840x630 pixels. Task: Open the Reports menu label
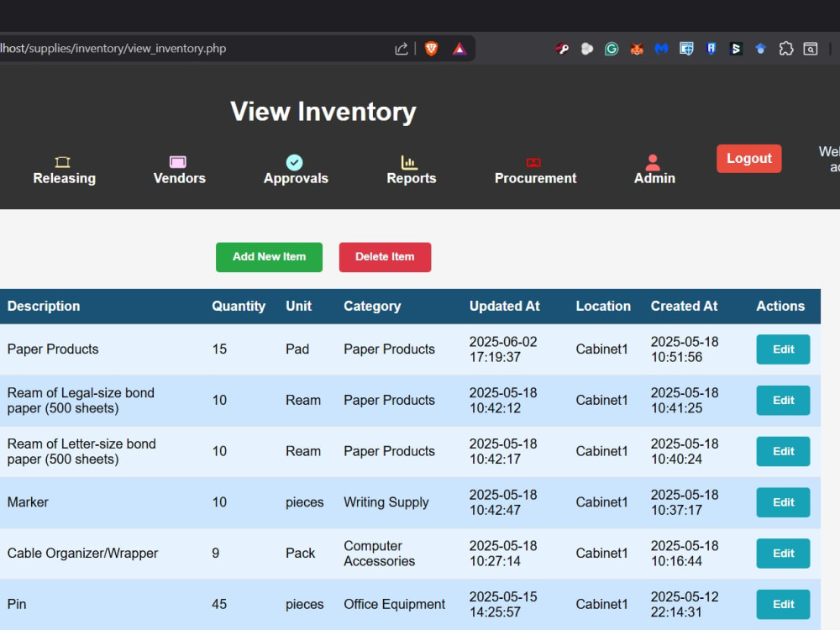pyautogui.click(x=412, y=178)
